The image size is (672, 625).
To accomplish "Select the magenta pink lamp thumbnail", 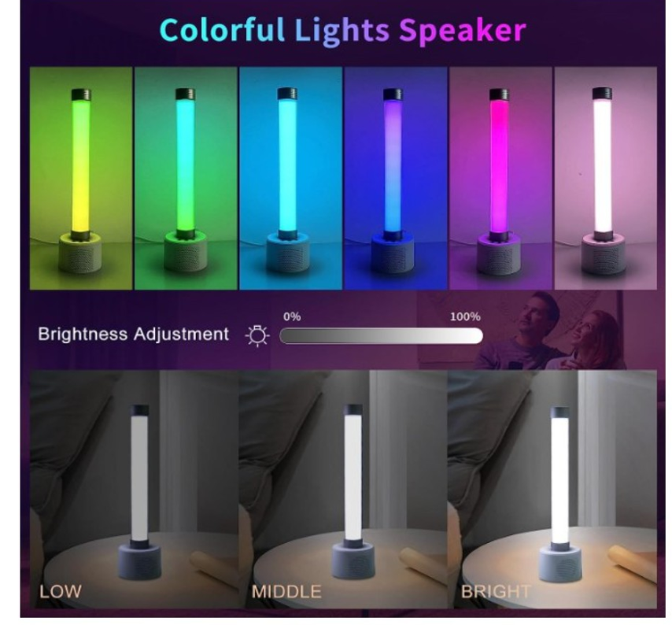I will (500, 179).
